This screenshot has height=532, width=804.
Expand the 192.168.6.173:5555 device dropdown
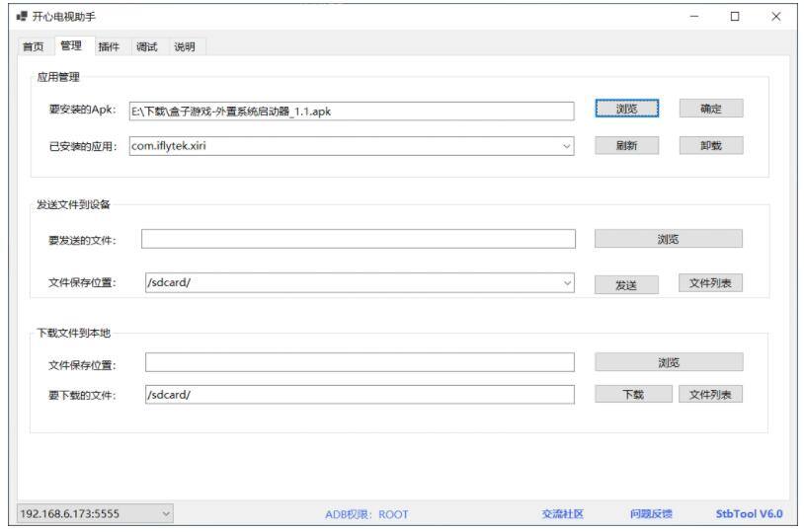click(166, 513)
